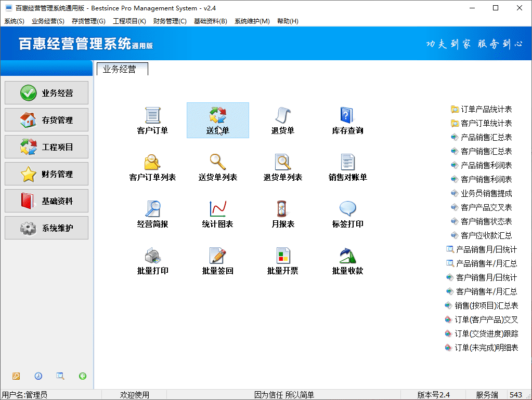Select 基础资料 in the sidebar
Viewport: 532px width, 400px height.
tap(46, 201)
